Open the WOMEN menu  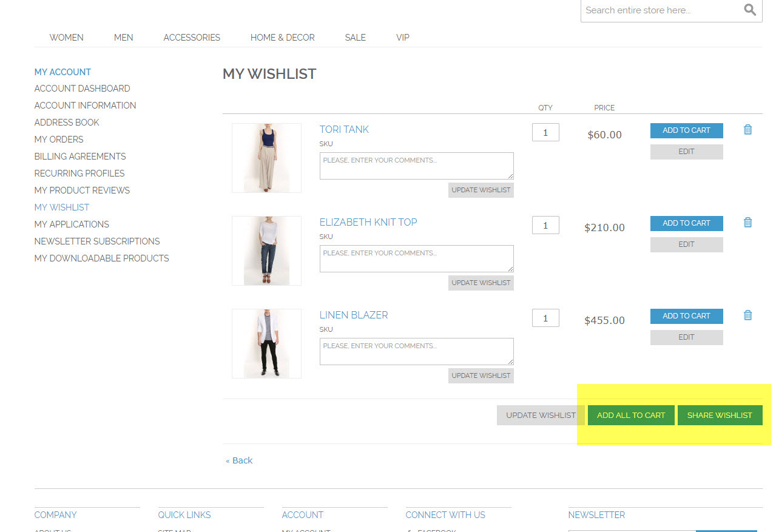click(x=66, y=37)
